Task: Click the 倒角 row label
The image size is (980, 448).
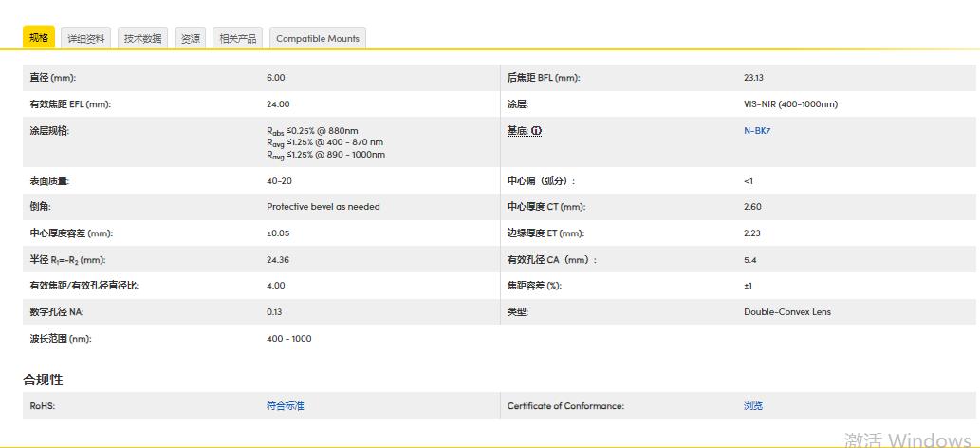Action: (40, 207)
